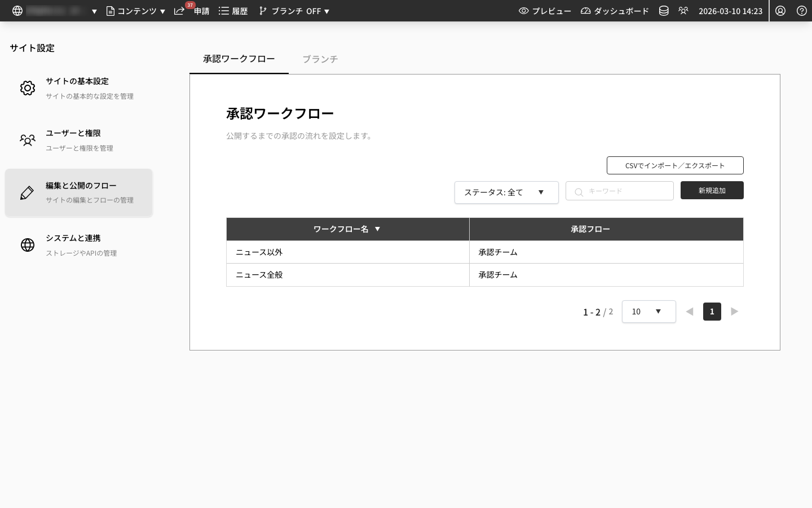Click the pencil icon for edit flow
Screen dimensions: 812x508
(x=27, y=192)
